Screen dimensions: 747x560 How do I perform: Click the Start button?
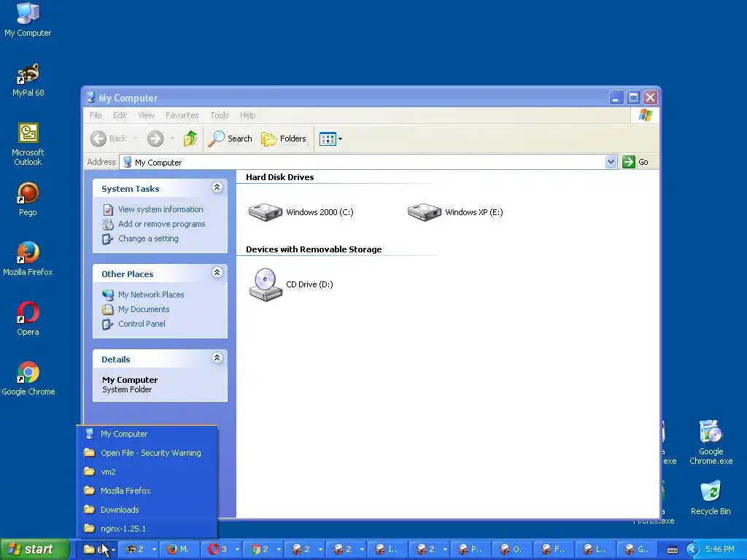[x=34, y=550]
